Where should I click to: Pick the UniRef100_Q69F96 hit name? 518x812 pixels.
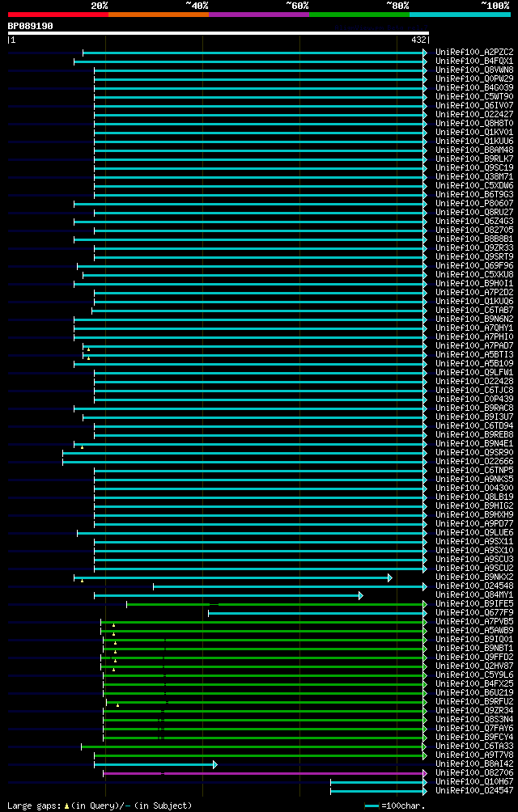(474, 266)
